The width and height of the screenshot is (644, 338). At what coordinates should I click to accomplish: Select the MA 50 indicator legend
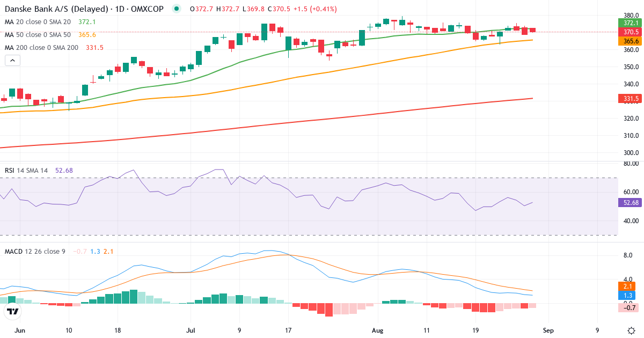point(38,35)
